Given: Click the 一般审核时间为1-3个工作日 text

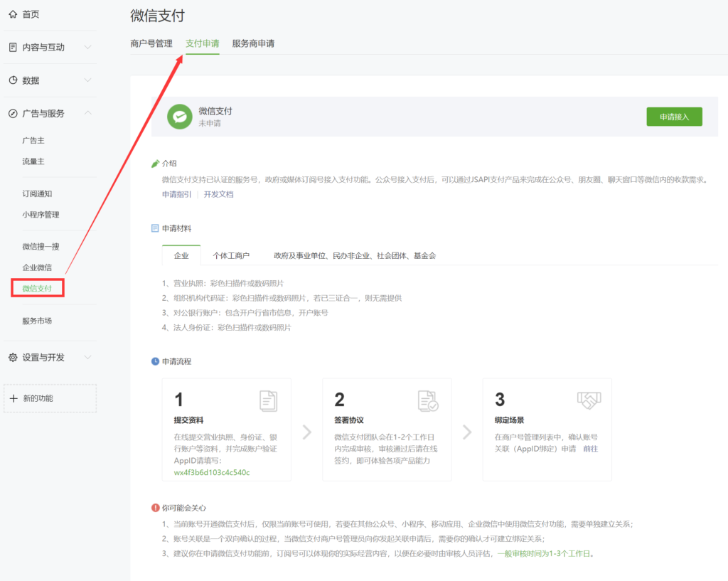Looking at the screenshot, I should [x=544, y=553].
